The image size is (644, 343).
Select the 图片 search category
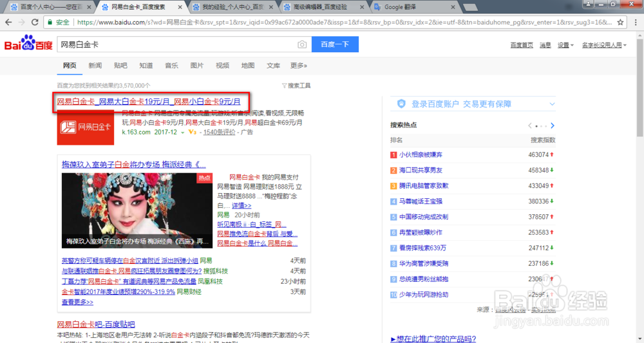pos(196,66)
